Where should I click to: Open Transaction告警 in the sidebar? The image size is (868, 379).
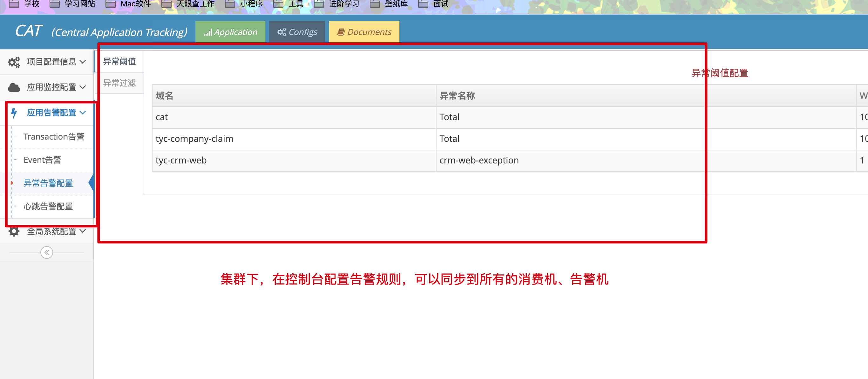[54, 137]
